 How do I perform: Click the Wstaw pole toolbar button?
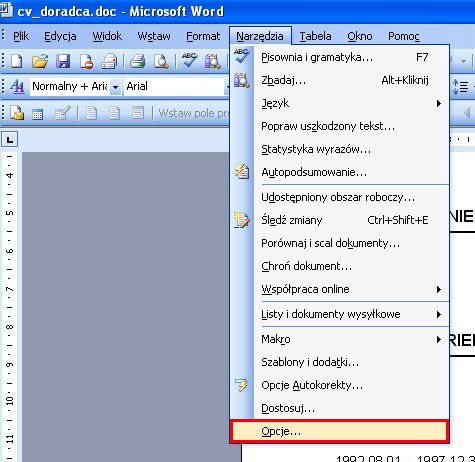point(193,113)
